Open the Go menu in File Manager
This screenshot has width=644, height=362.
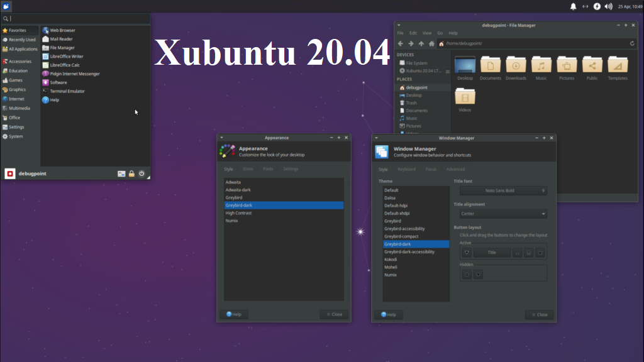point(440,33)
